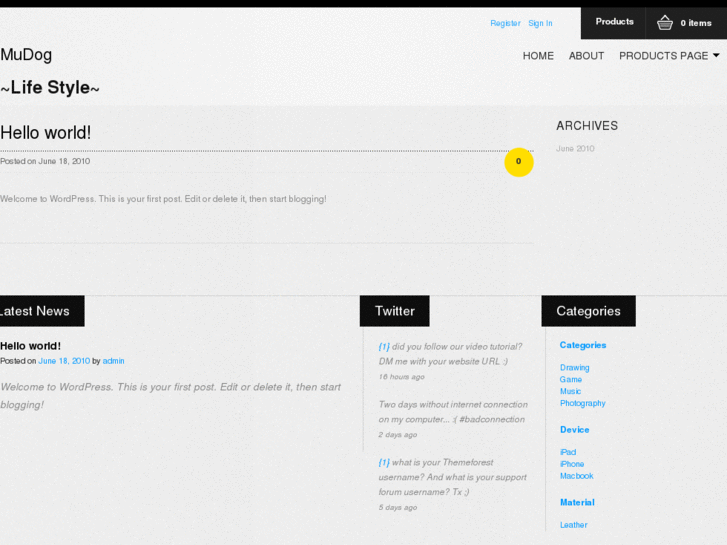Screen dimensions: 727x545
Task: Select the Macbook category
Action: 576,476
